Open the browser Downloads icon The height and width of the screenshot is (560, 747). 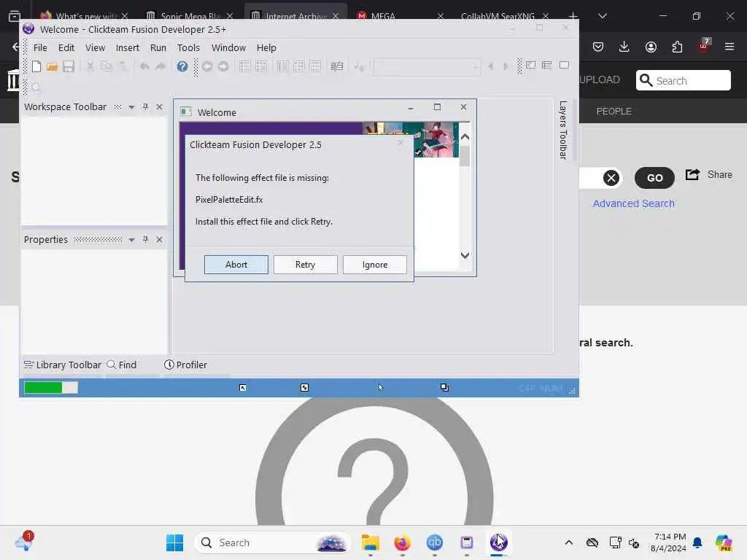[624, 47]
